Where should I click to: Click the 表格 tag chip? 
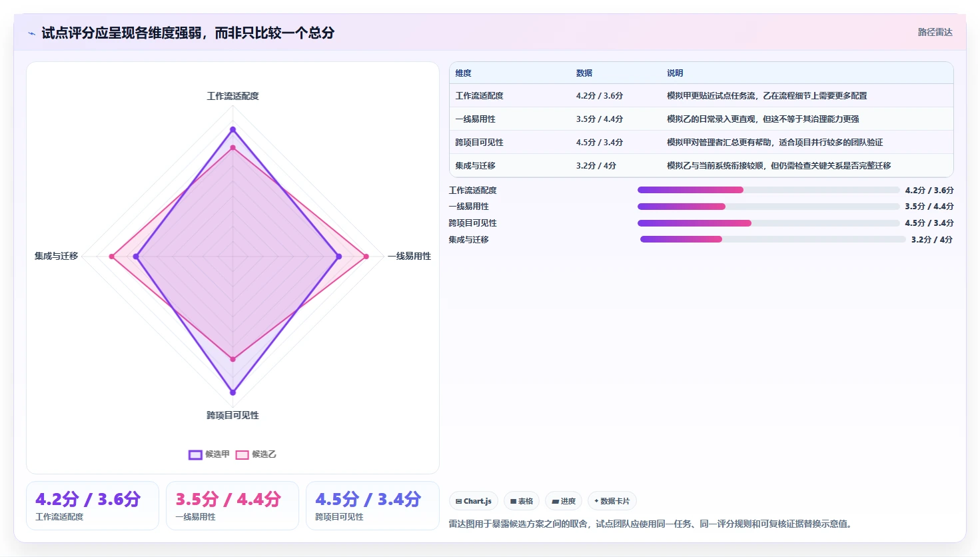click(x=522, y=501)
